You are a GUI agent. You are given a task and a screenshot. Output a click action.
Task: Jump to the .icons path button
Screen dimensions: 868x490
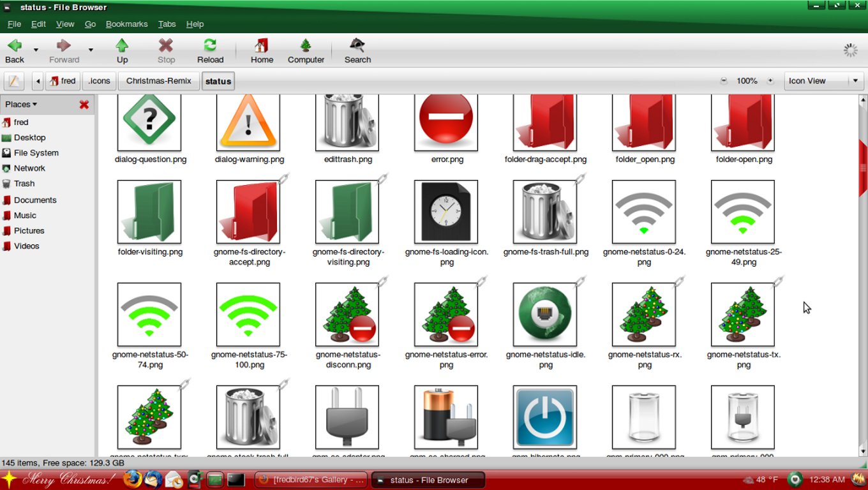click(99, 81)
